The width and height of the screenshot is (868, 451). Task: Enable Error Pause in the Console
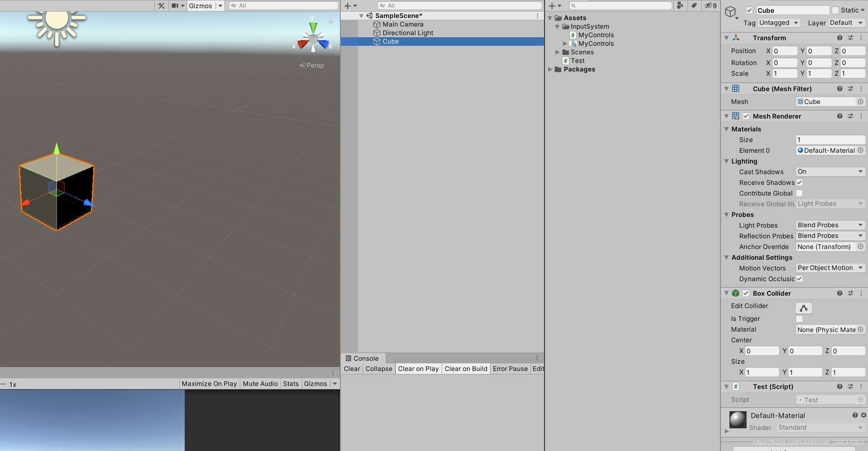(510, 368)
